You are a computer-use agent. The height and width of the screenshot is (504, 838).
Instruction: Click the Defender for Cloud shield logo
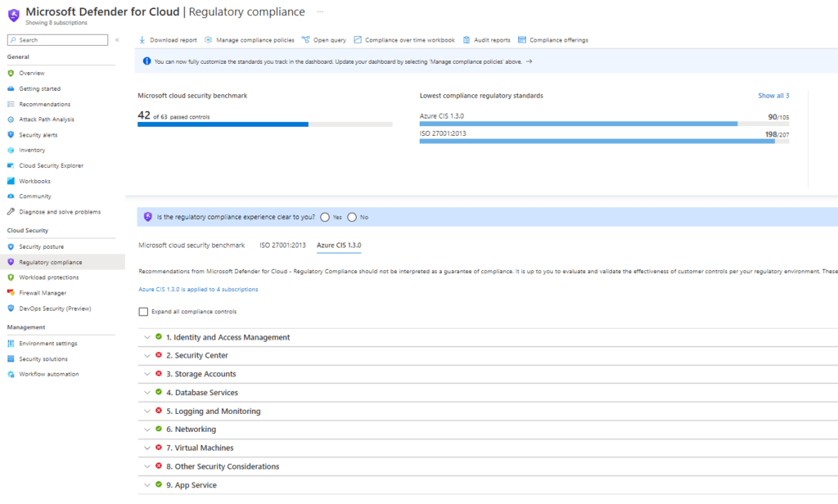click(14, 15)
